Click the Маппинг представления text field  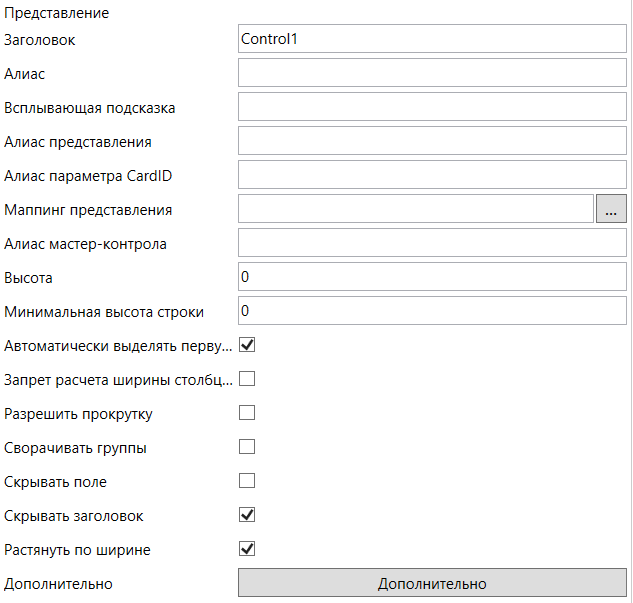(x=416, y=209)
